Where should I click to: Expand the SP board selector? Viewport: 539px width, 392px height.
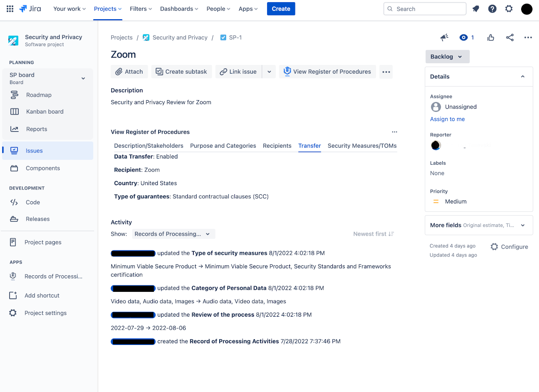(47, 78)
